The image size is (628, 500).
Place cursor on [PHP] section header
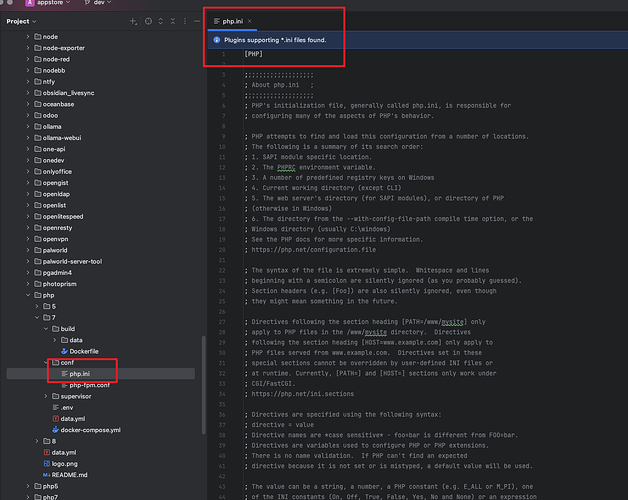click(254, 54)
